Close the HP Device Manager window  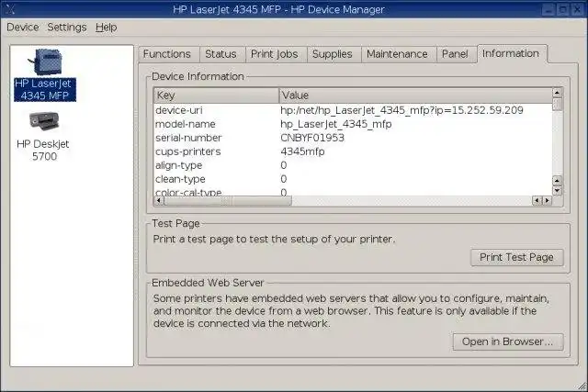[x=577, y=9]
